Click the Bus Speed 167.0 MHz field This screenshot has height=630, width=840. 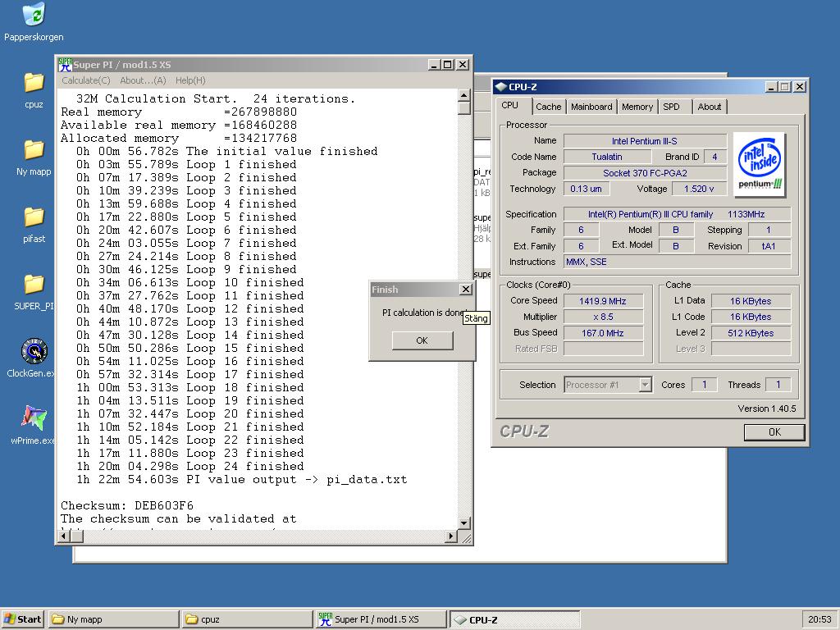point(603,333)
